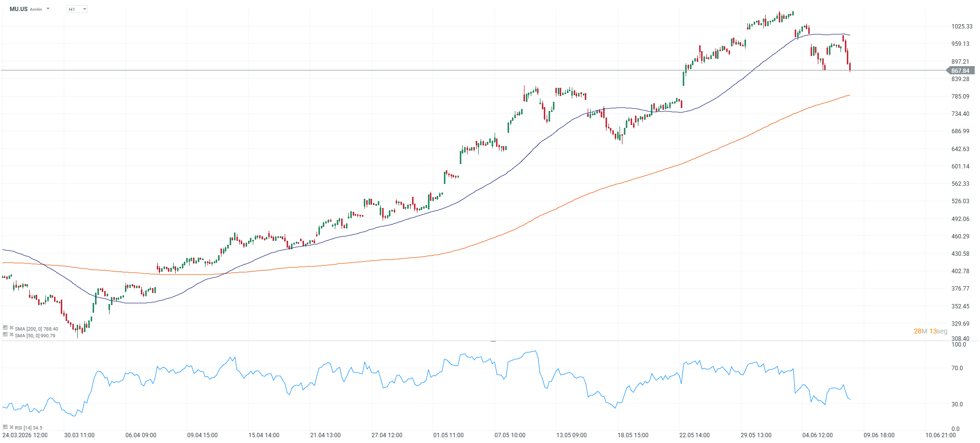Click the RSI [14] 34.5 label
The height and width of the screenshot is (443, 980).
coord(28,428)
